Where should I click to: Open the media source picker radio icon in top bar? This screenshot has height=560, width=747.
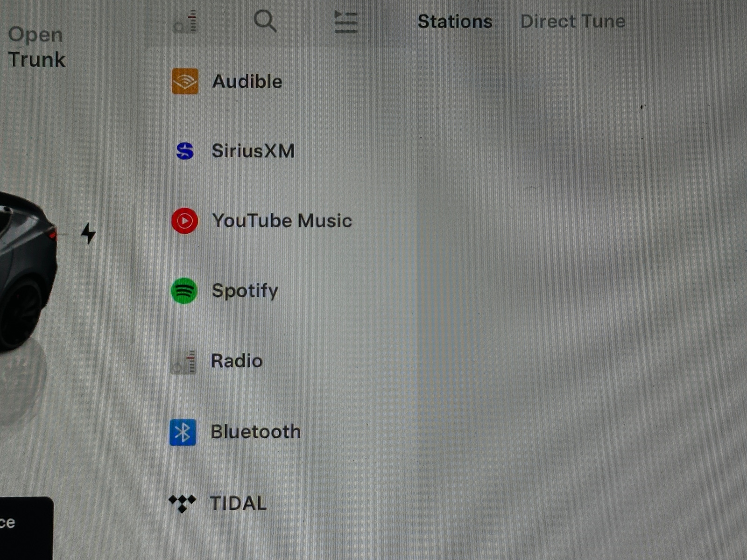pyautogui.click(x=185, y=22)
